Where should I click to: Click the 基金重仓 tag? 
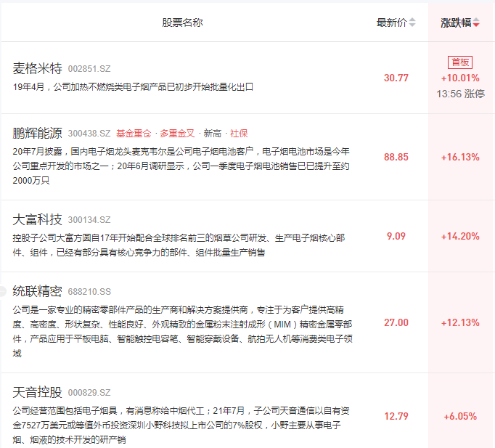point(134,134)
